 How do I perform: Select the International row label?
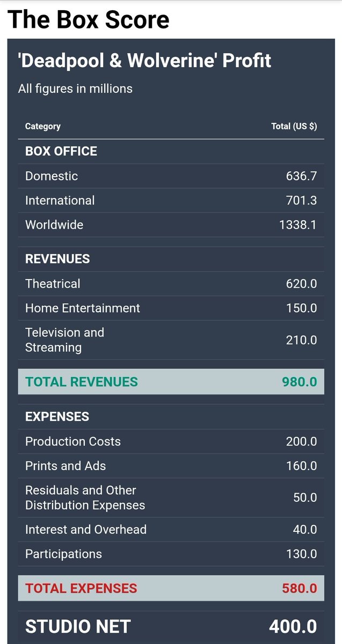coord(60,201)
